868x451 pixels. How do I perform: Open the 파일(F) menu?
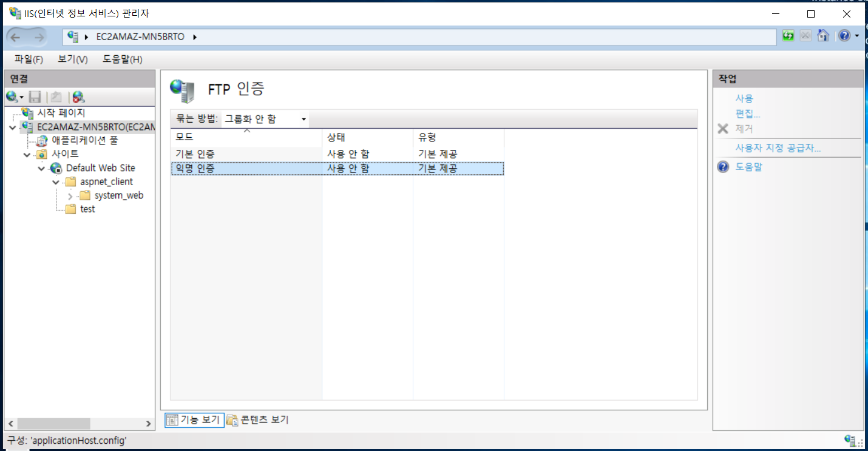[x=29, y=59]
